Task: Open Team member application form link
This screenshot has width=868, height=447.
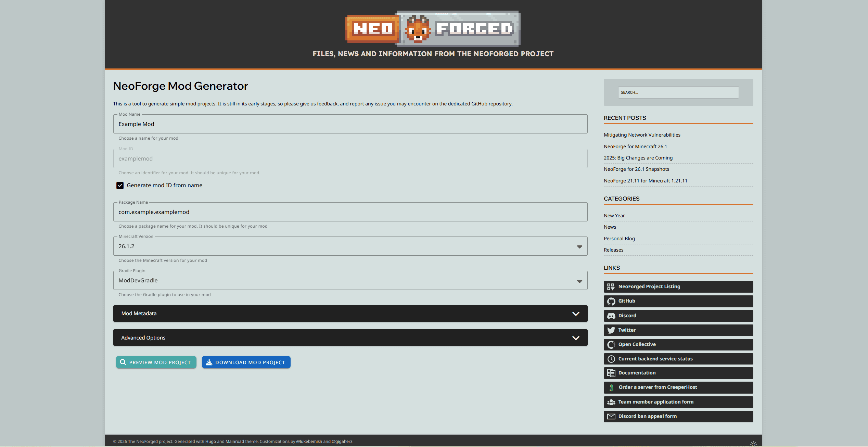Action: (x=678, y=402)
